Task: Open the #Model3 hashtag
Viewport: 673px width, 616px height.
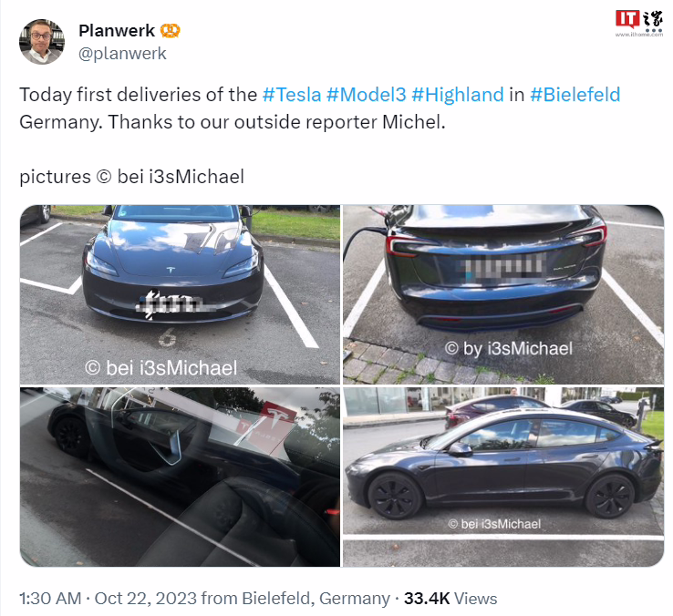Action: (x=366, y=95)
